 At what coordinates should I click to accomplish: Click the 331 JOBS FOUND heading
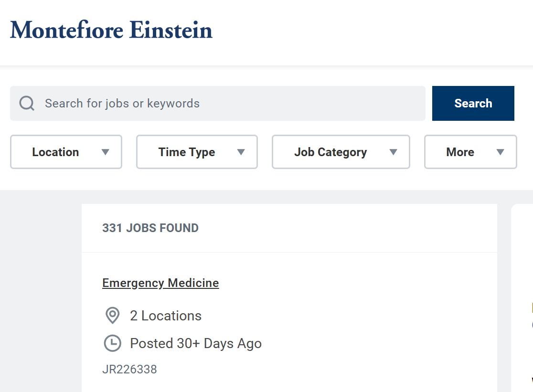point(150,228)
